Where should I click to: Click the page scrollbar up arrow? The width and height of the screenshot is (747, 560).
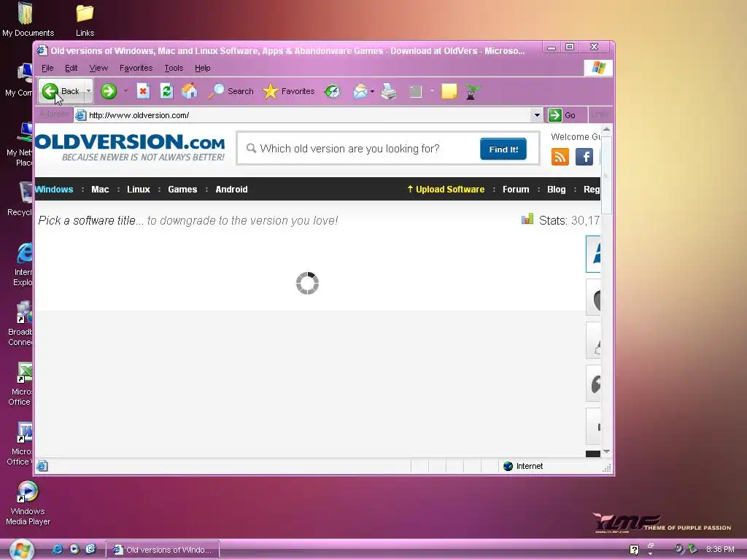[606, 130]
